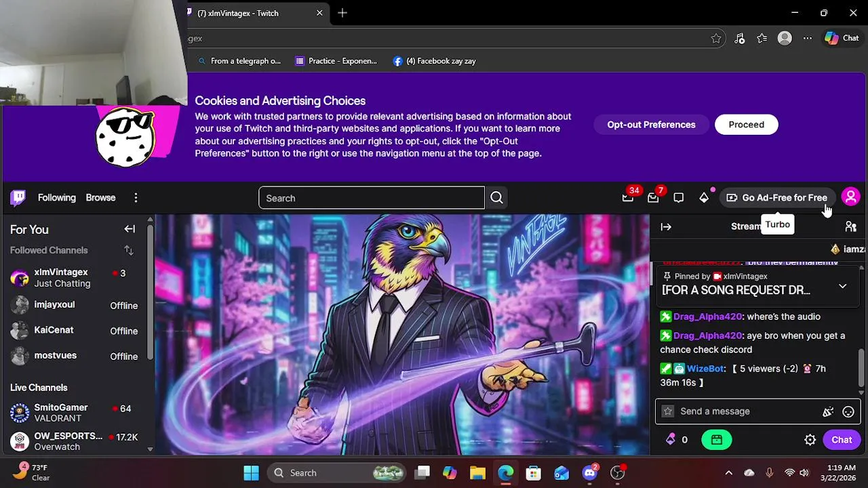Open browser Favorites list icon

[x=762, y=39]
